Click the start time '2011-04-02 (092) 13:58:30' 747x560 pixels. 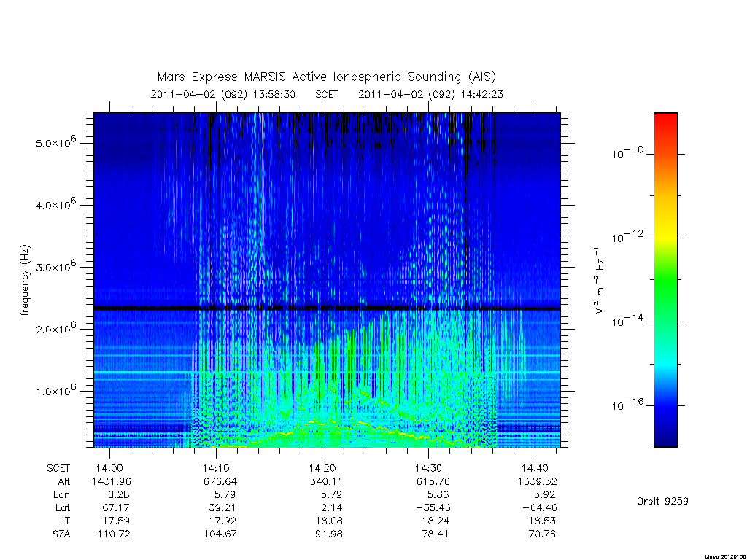(x=223, y=94)
